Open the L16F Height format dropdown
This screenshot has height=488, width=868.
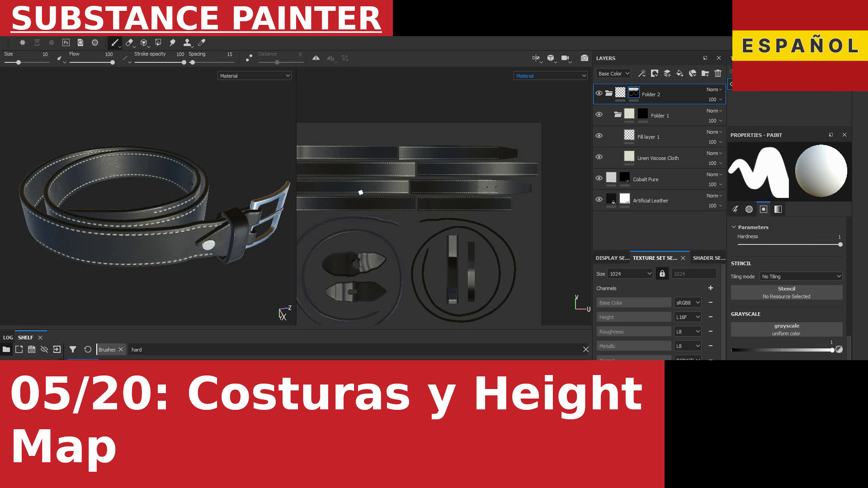(x=688, y=317)
